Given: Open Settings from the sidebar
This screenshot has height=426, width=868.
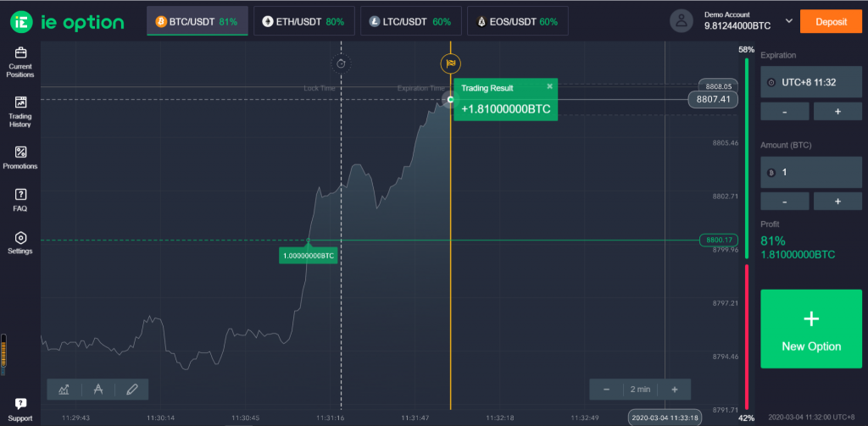Looking at the screenshot, I should click(20, 243).
